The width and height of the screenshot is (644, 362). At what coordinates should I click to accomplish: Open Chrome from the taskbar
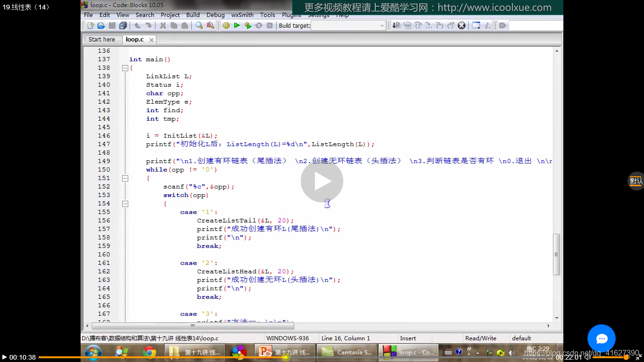(149, 352)
